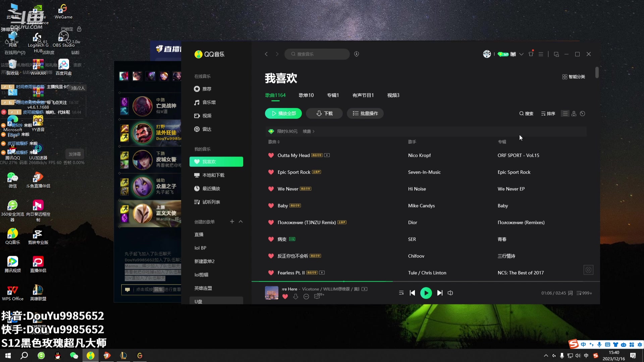The image size is (644, 362).
Task: Click the 排序 sort dropdown
Action: pos(548,114)
